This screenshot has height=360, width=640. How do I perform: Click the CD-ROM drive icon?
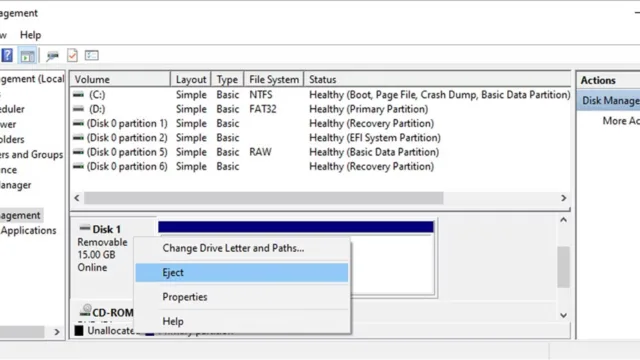coord(85,311)
